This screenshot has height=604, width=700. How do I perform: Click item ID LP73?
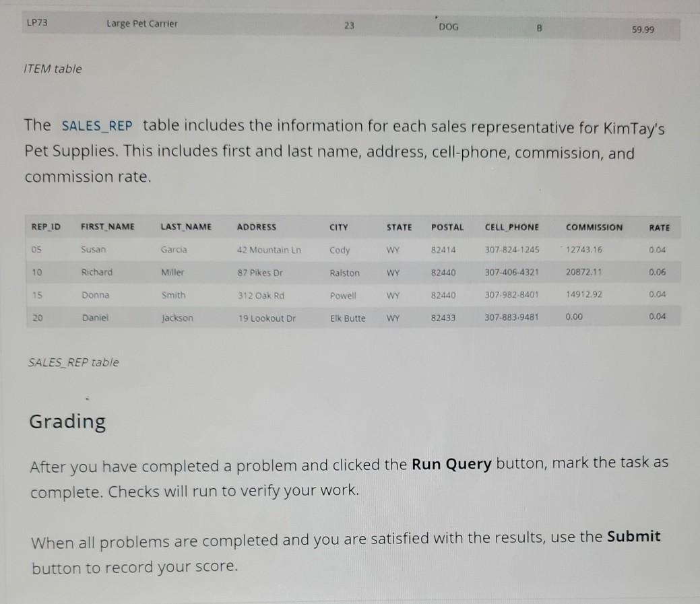pos(37,22)
